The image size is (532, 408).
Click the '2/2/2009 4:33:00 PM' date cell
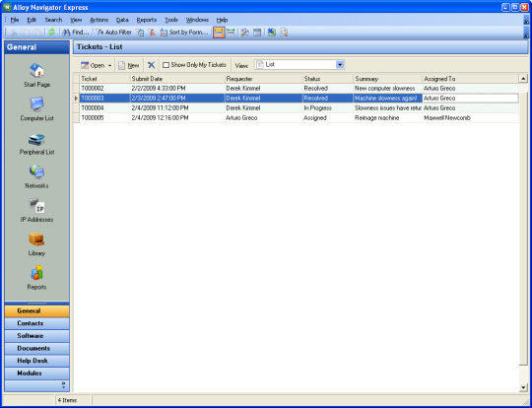tap(177, 89)
